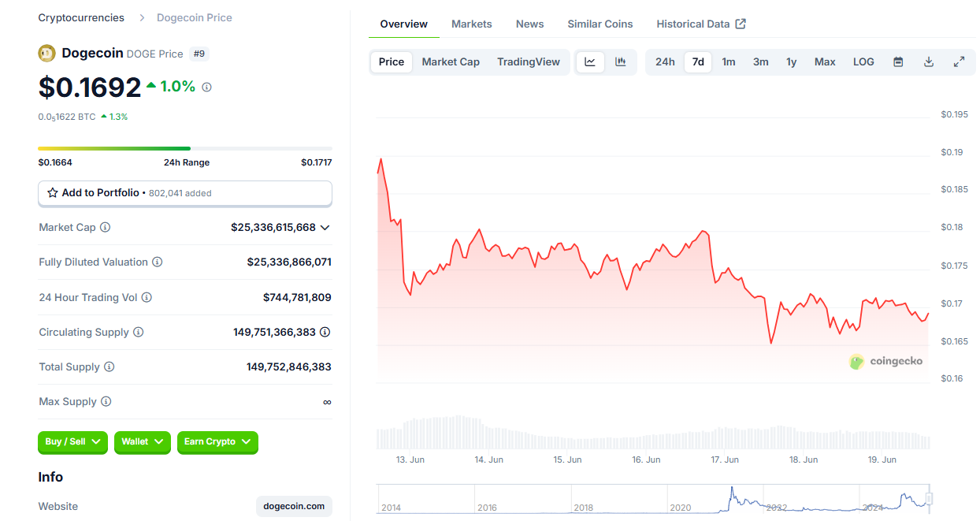The height and width of the screenshot is (521, 980).
Task: Click the $25,336,866,071 valuation value
Action: pos(289,262)
